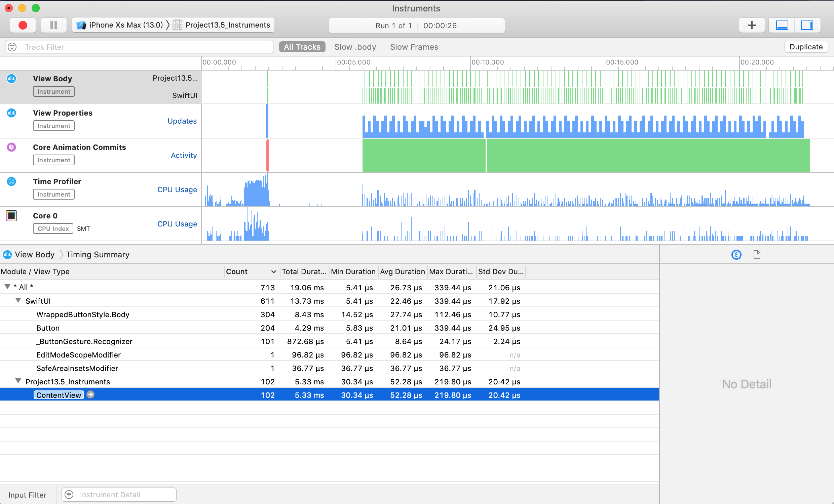Select the WrappedButtonStyle.Body row
The image size is (834, 504).
click(329, 314)
